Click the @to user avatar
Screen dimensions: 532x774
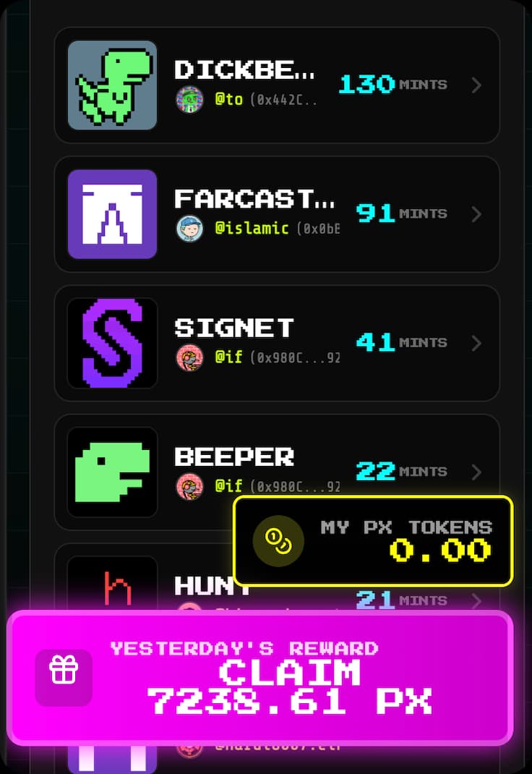coord(190,99)
